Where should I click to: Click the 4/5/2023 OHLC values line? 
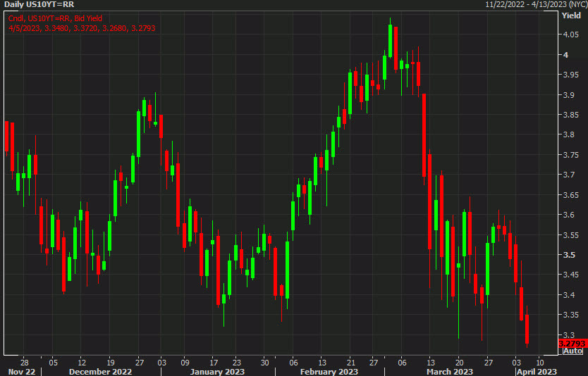point(82,28)
